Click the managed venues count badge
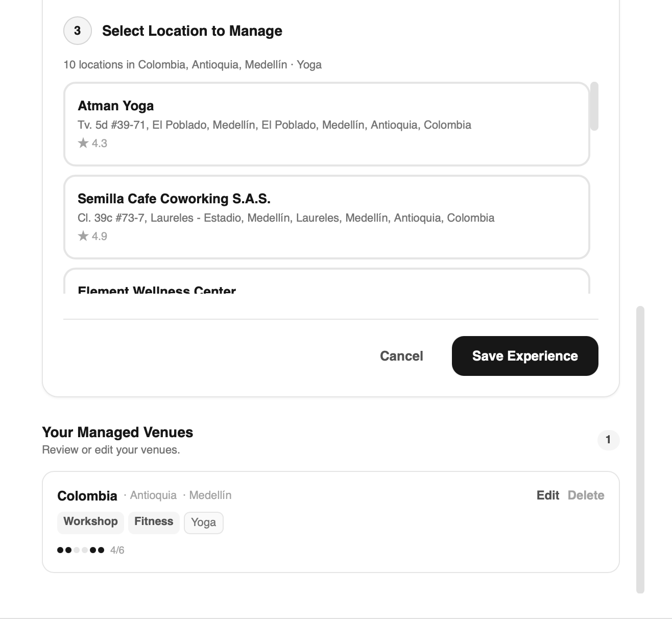Screen dimensions: 672x619 [x=608, y=440]
